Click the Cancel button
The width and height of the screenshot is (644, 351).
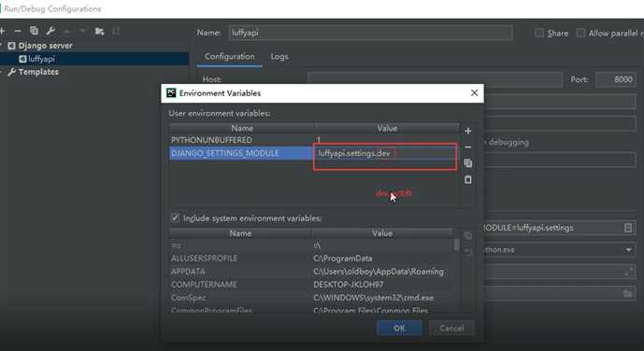point(451,328)
